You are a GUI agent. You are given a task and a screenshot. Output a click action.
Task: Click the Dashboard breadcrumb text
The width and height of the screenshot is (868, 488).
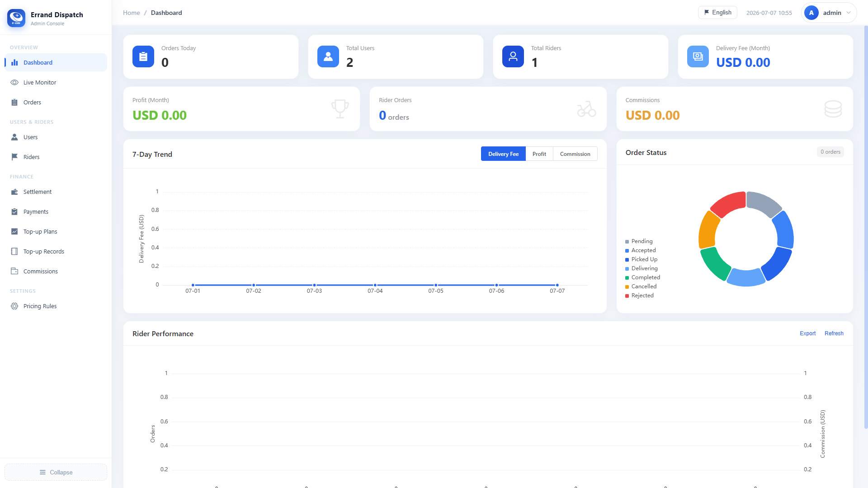click(x=166, y=13)
